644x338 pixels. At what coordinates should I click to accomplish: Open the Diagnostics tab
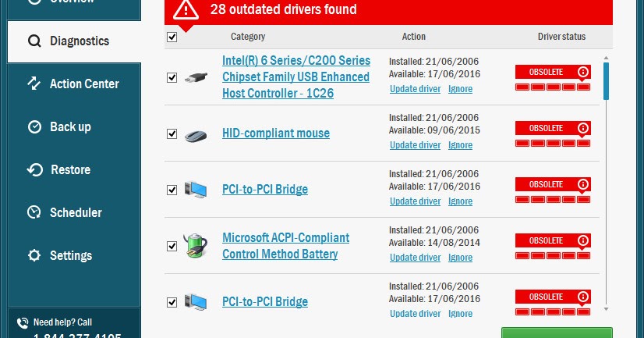coord(79,41)
